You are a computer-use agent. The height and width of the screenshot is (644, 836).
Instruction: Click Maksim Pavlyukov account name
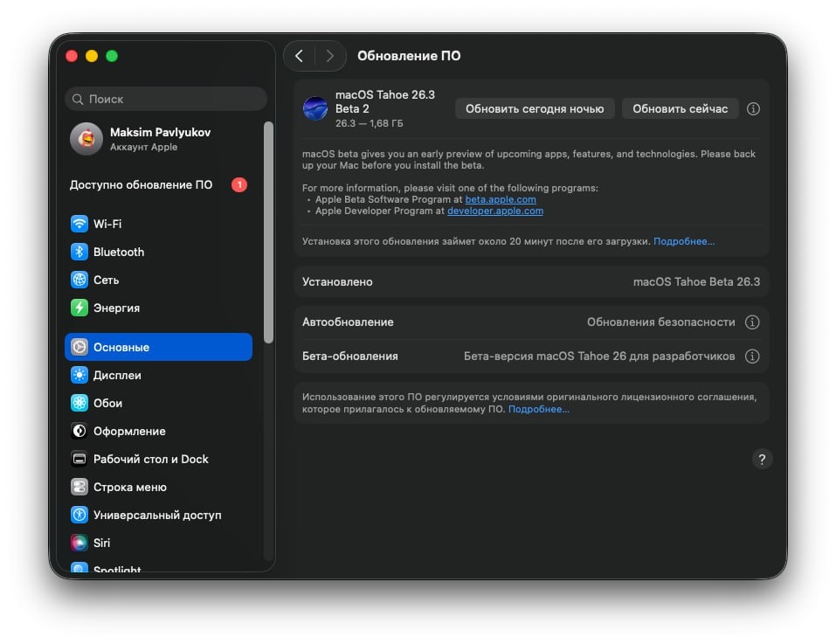(x=160, y=132)
